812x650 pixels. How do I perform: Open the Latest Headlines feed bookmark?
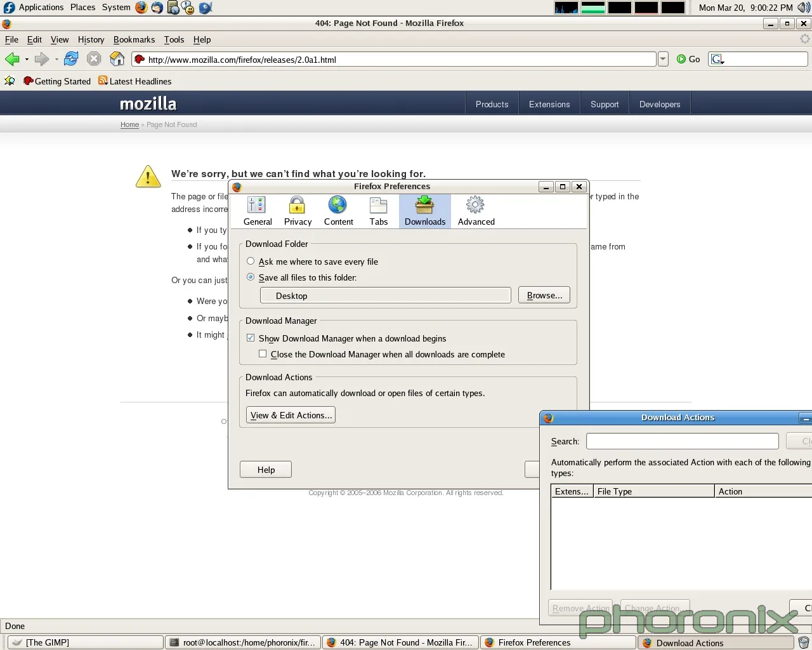[x=134, y=81]
